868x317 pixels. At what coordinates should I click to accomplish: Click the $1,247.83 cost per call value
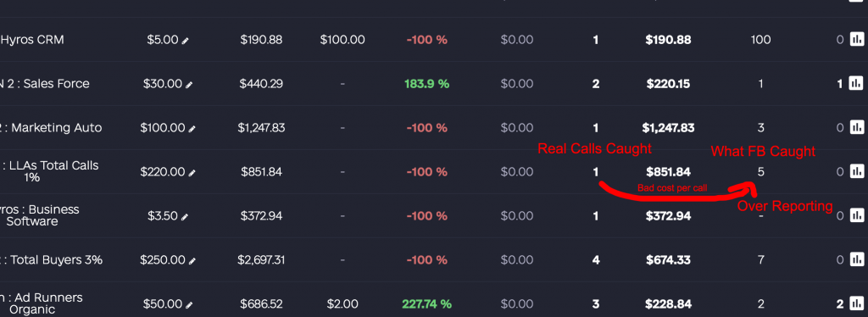point(668,128)
